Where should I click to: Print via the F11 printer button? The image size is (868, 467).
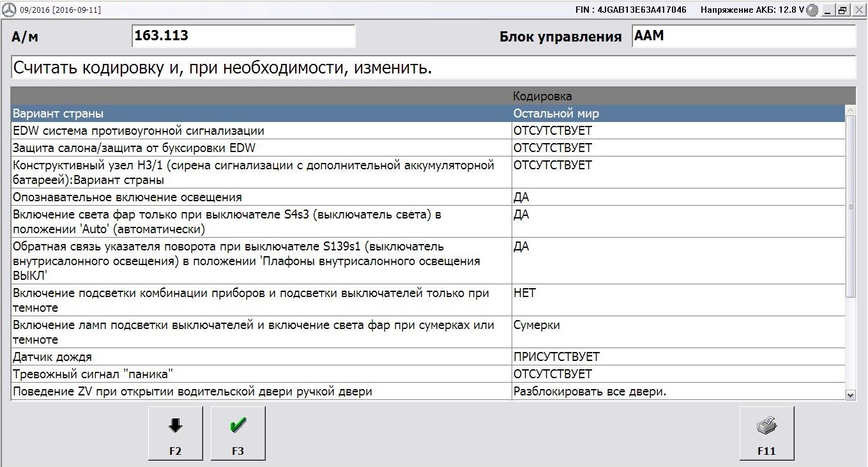coord(766,433)
